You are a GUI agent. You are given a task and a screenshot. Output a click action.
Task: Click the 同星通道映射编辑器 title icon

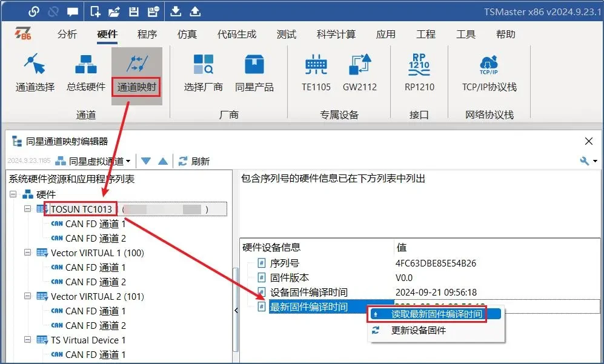(x=16, y=141)
